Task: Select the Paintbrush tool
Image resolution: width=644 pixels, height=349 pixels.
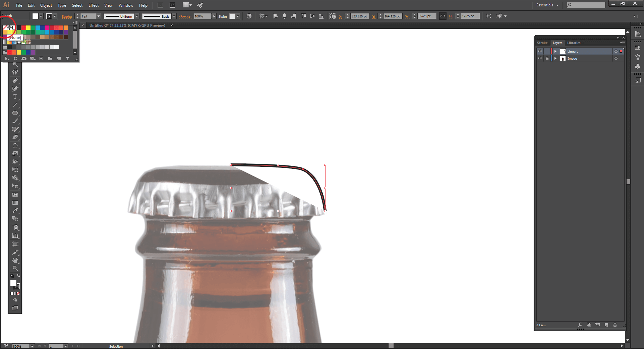Action: (15, 121)
